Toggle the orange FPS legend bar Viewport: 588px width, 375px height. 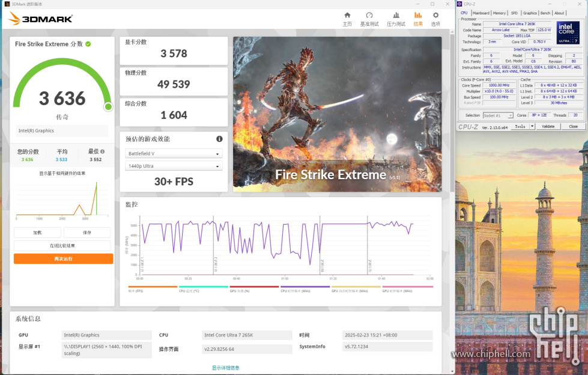153,287
